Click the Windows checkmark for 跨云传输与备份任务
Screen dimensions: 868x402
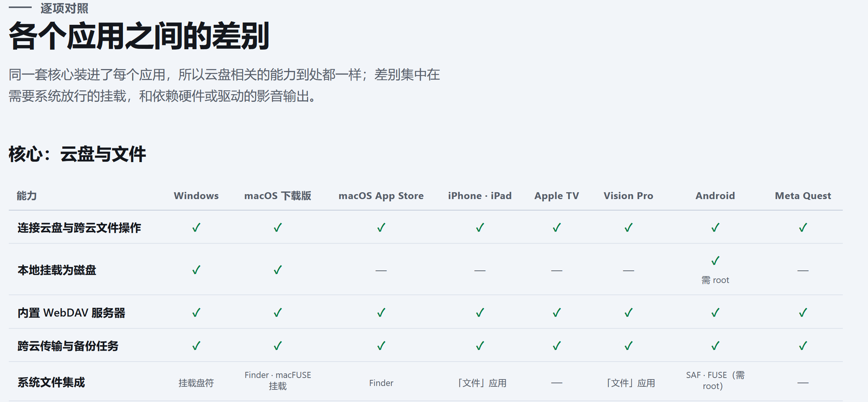click(x=196, y=346)
